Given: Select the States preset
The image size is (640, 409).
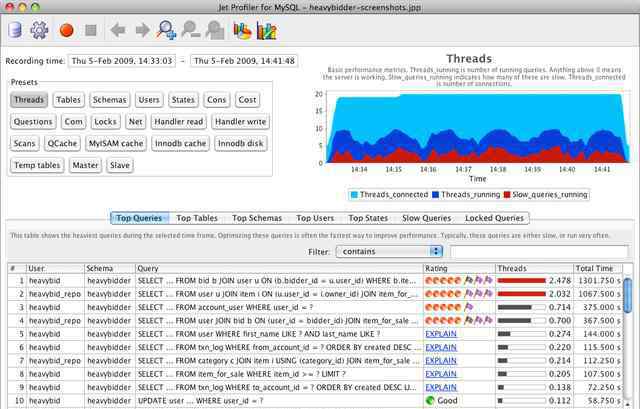Looking at the screenshot, I should pos(183,100).
